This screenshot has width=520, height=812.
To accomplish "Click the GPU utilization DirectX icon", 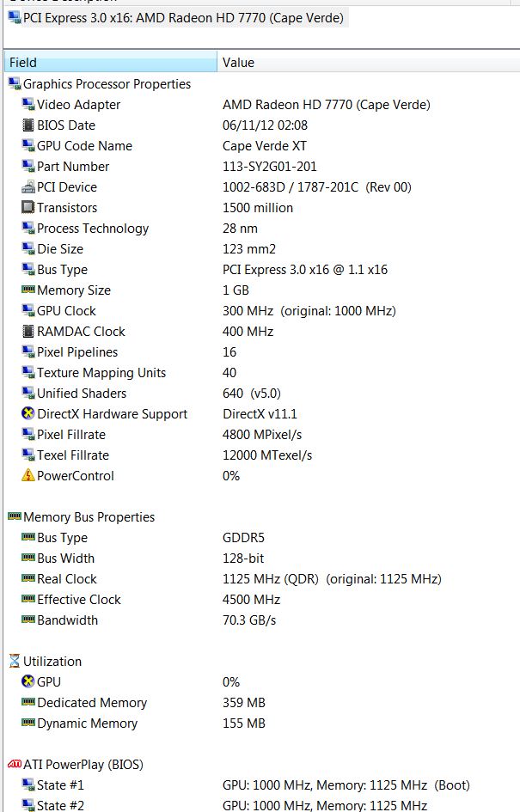I will (x=28, y=681).
